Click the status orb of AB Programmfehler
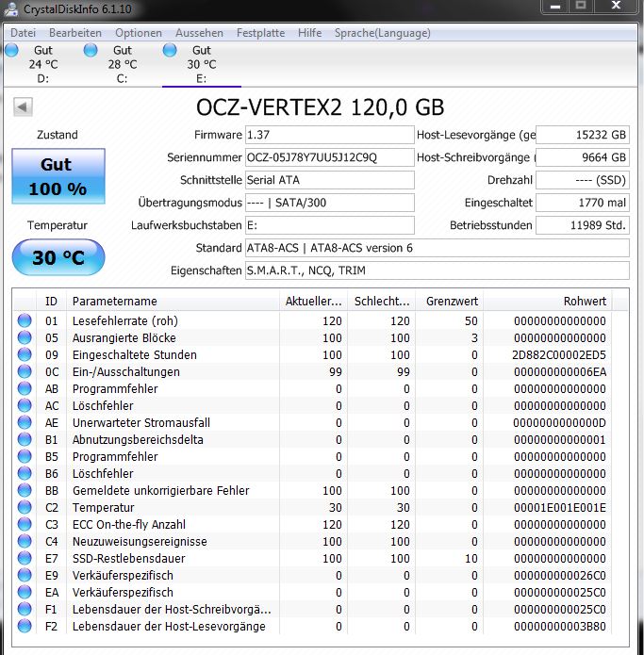 [x=25, y=388]
